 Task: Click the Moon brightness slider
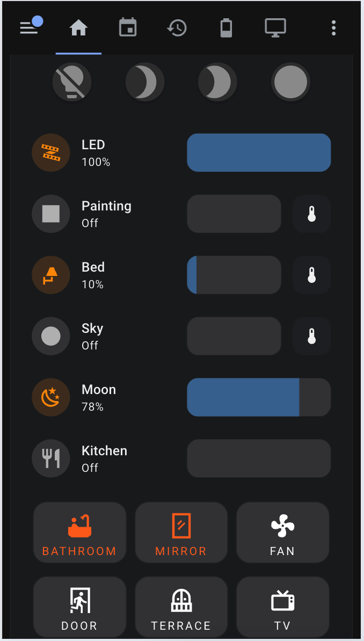[258, 397]
